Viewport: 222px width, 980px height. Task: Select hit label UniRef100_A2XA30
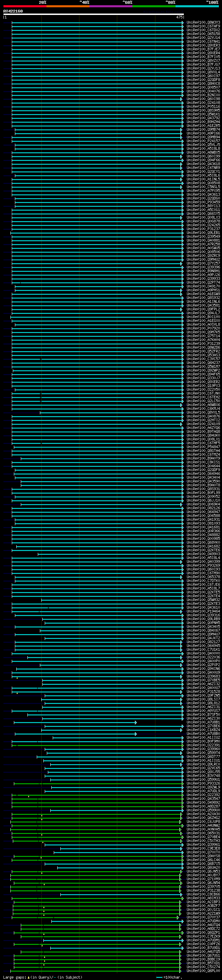click(203, 814)
